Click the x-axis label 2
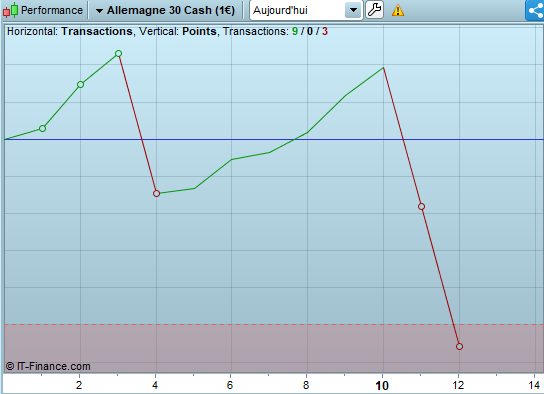544x394 pixels. pyautogui.click(x=79, y=385)
